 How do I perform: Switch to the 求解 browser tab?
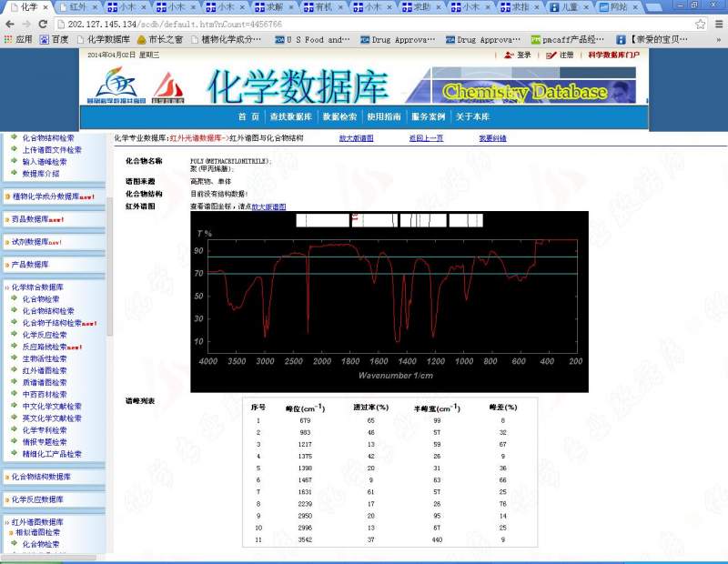tap(274, 7)
